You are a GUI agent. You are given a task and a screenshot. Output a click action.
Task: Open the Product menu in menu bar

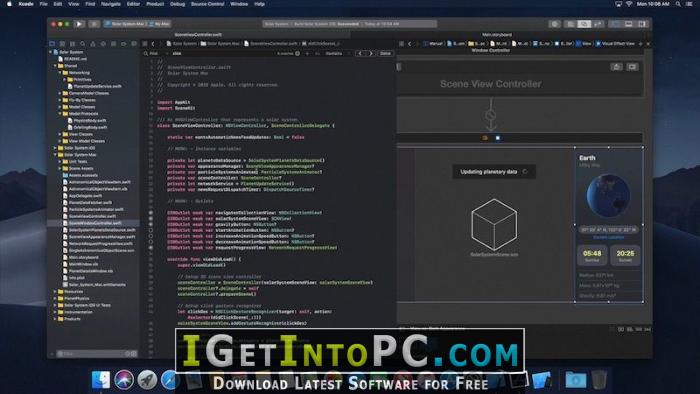pyautogui.click(x=155, y=4)
